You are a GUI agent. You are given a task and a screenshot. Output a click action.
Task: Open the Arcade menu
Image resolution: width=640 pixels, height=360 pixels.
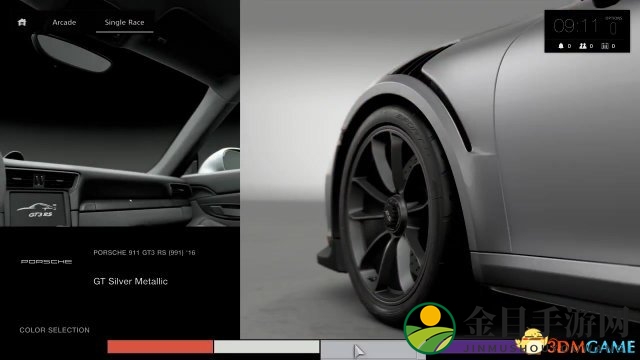64,22
